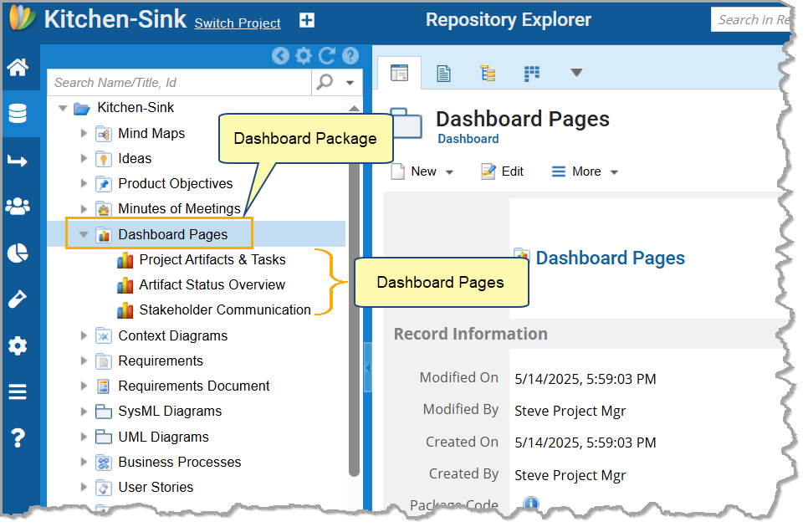The height and width of the screenshot is (532, 808).
Task: Switch to the grid matrix view tab
Action: 532,74
